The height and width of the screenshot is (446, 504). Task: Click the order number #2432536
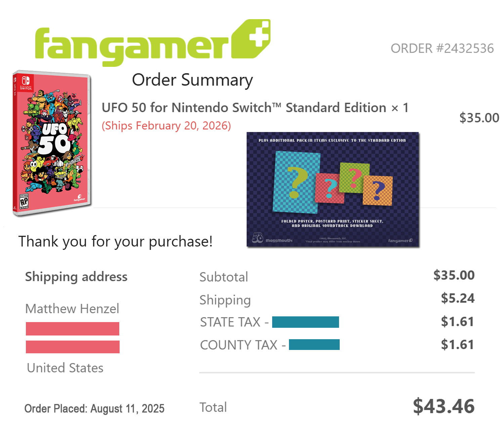[442, 48]
